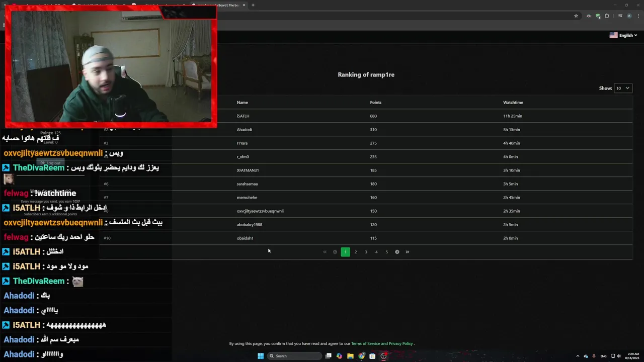The image size is (644, 362).
Task: Open the Show rows-per-page dropdown
Action: tap(623, 88)
